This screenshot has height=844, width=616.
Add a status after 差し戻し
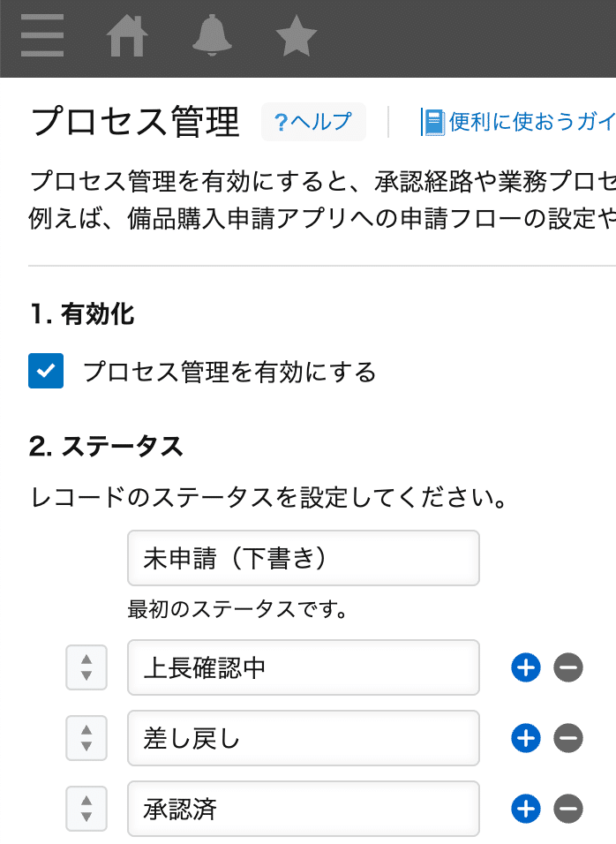pos(526,738)
